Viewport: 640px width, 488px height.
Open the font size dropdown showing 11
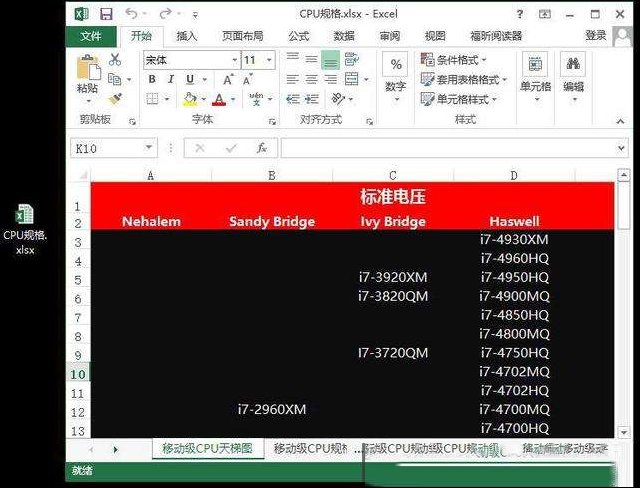pyautogui.click(x=269, y=60)
